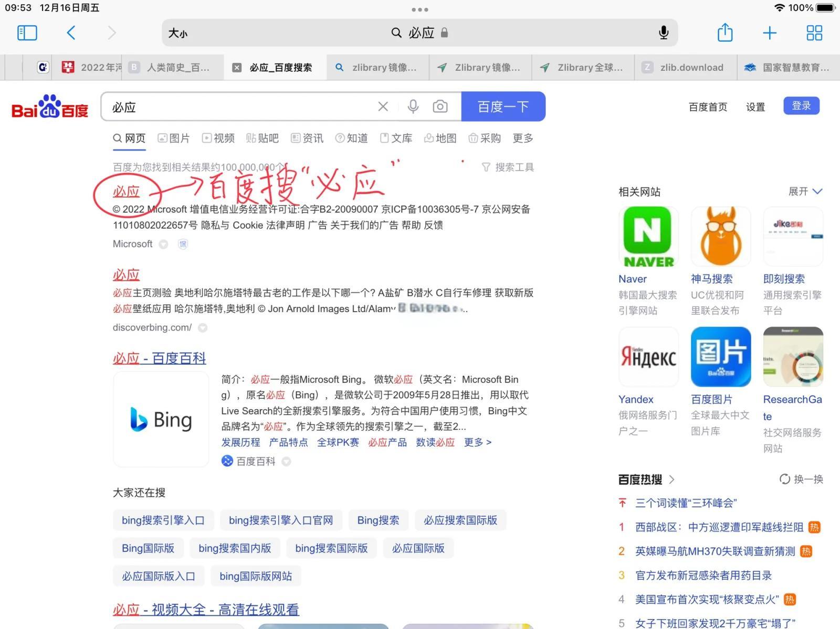
Task: Select related search bing搜索引擎入口官网
Action: [281, 520]
